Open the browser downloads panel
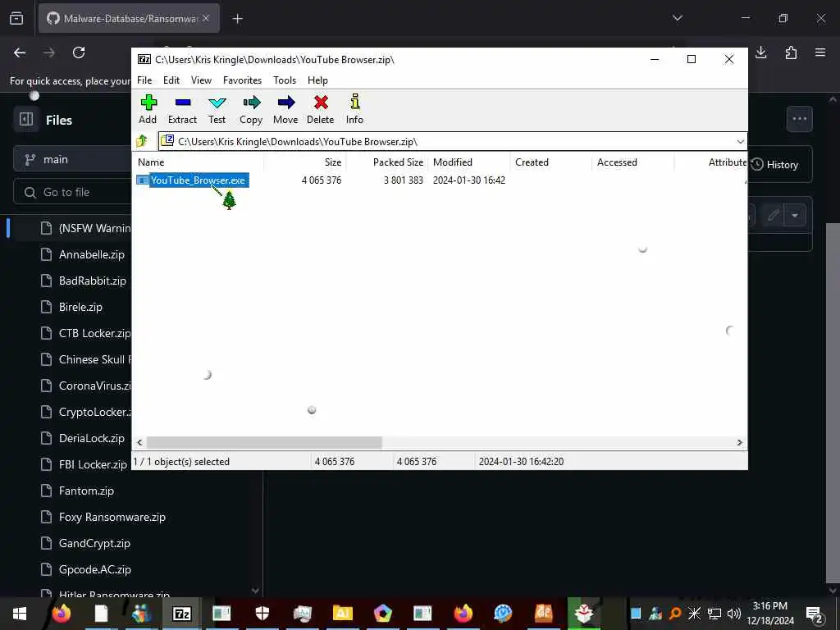Image resolution: width=840 pixels, height=630 pixels. (761, 52)
